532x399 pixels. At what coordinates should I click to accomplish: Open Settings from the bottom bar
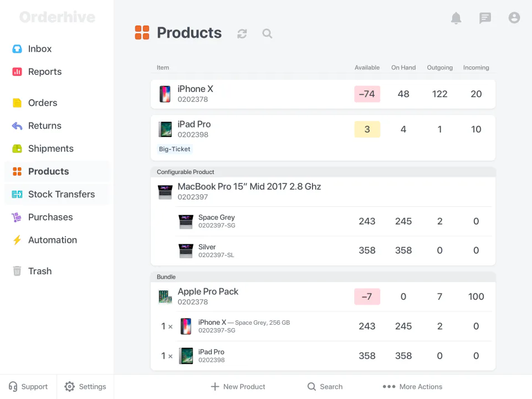85,386
